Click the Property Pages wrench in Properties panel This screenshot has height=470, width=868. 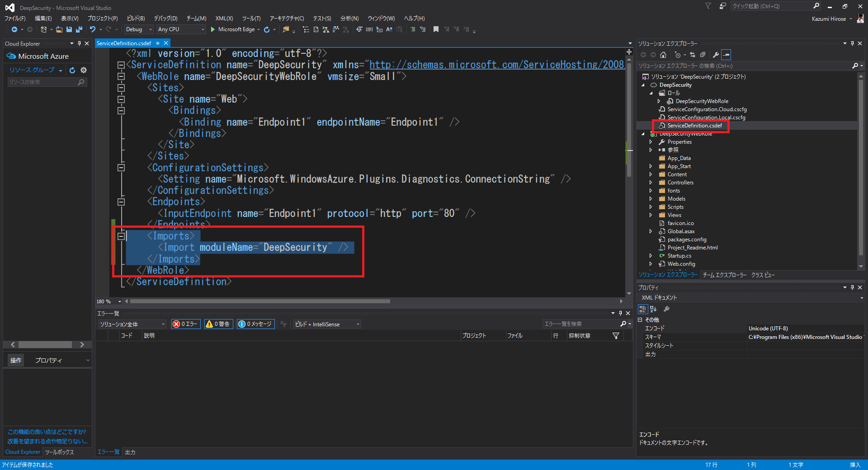pos(666,309)
